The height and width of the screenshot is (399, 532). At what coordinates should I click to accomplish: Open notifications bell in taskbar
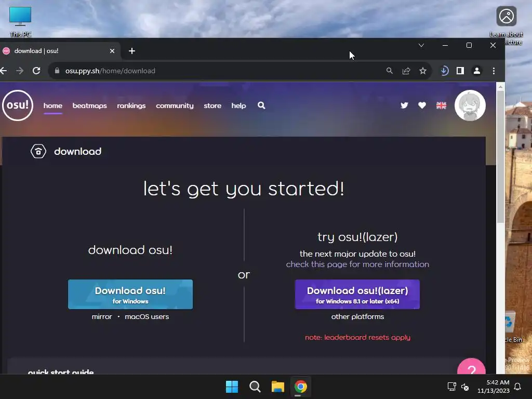518,387
